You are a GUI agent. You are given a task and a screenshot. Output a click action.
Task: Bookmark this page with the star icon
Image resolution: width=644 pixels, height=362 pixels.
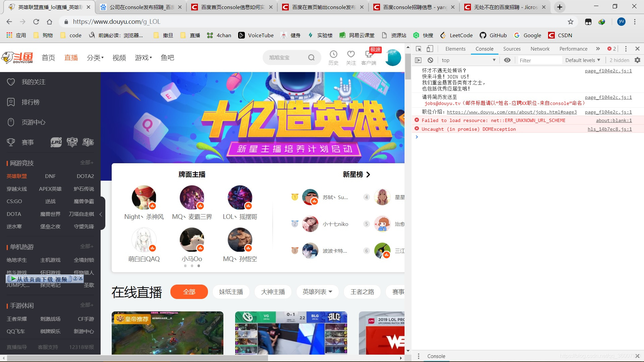pos(571,22)
